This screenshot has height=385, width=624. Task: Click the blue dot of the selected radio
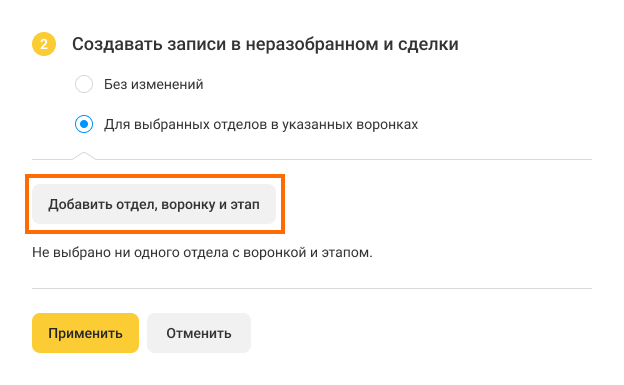click(84, 124)
